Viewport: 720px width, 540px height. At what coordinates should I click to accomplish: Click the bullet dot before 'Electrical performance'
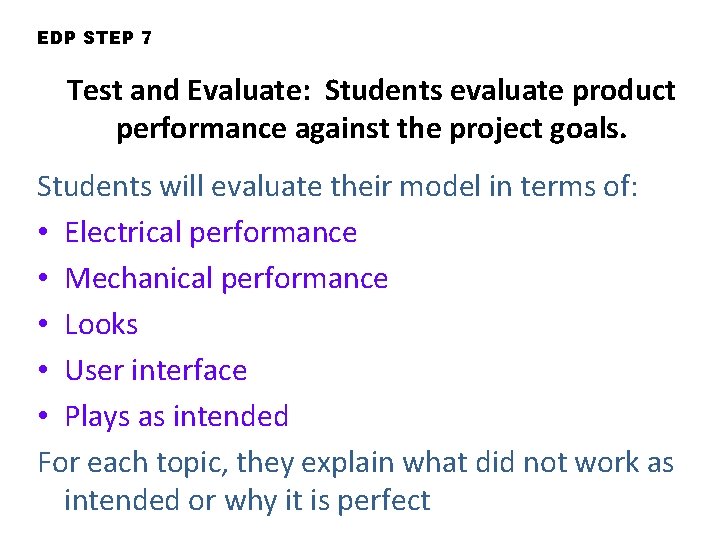pos(44,233)
